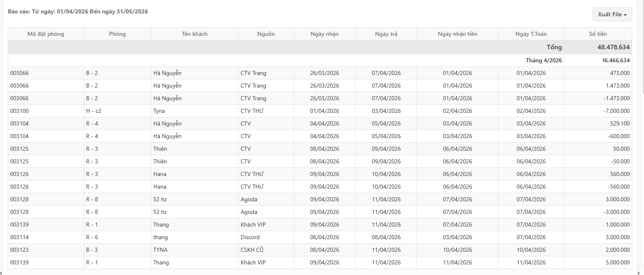Click room B - 3
Image resolution: width=644 pixels, height=275 pixels.
click(92, 250)
